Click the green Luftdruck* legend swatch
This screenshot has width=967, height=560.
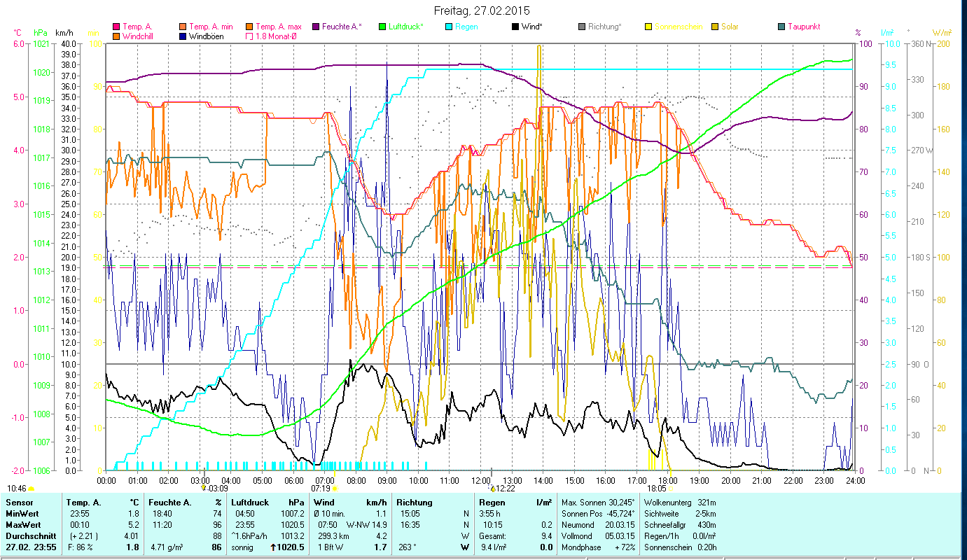coord(382,27)
